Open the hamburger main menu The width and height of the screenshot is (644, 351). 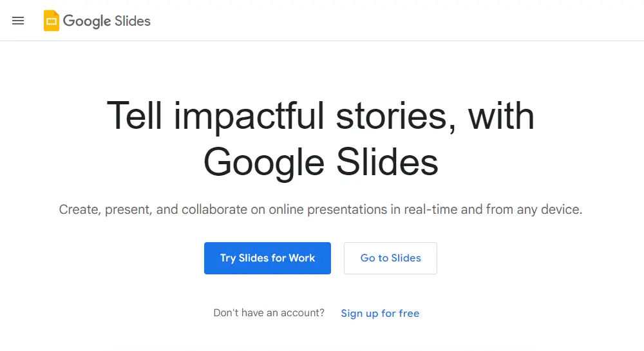pyautogui.click(x=18, y=21)
